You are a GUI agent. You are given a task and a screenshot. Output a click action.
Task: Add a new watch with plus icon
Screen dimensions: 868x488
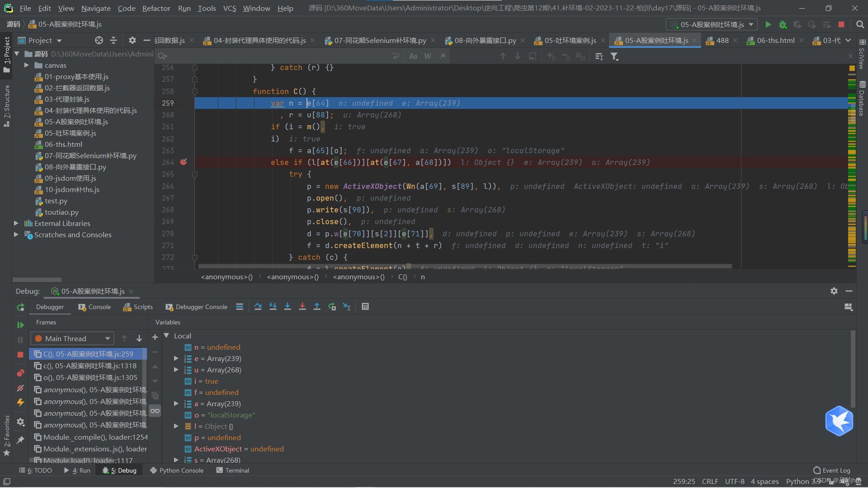tap(155, 337)
